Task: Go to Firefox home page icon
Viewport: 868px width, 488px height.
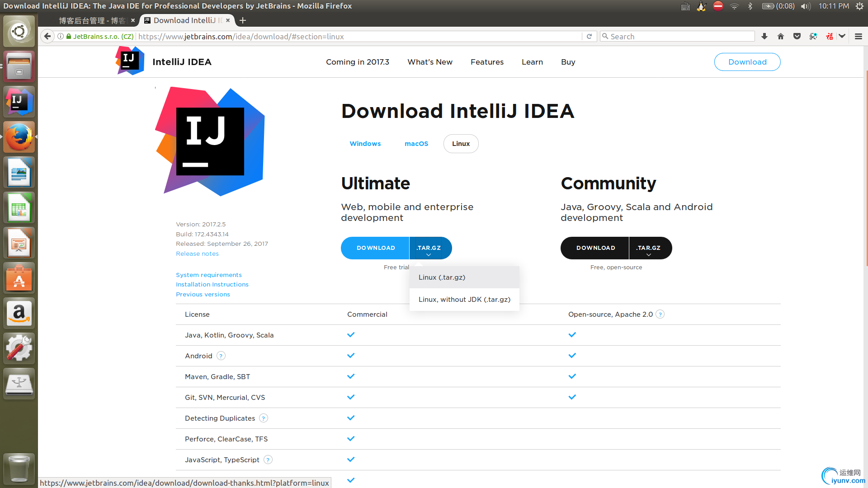Action: (x=781, y=37)
